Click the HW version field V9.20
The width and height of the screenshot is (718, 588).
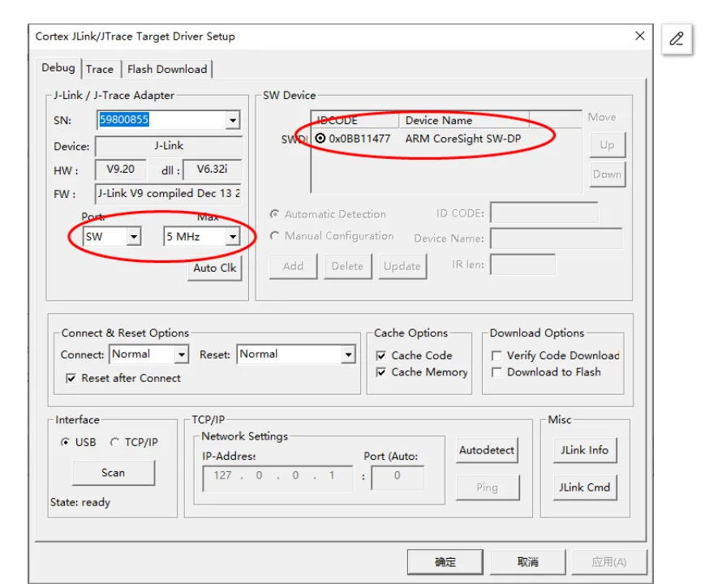pyautogui.click(x=121, y=170)
